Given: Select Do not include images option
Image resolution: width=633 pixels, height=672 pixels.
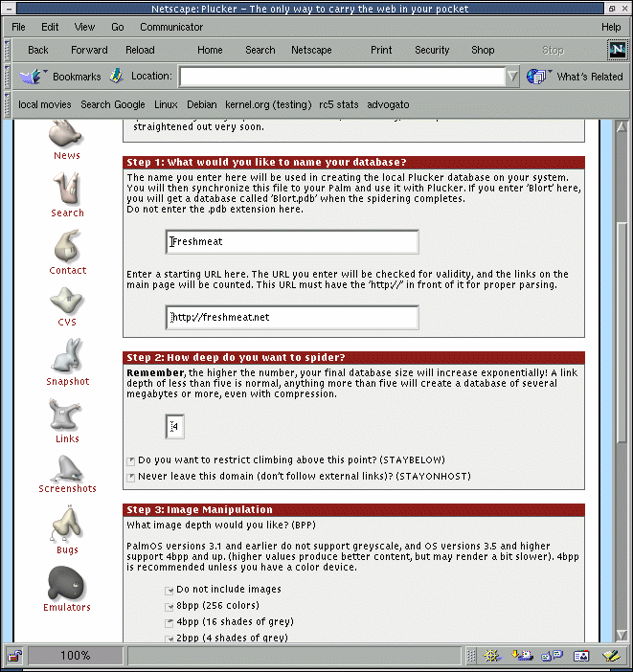Looking at the screenshot, I should 169,591.
